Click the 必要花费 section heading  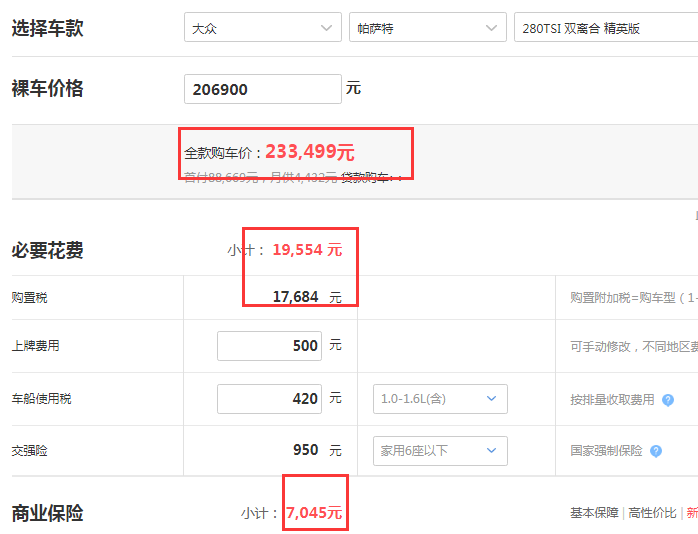click(x=48, y=250)
